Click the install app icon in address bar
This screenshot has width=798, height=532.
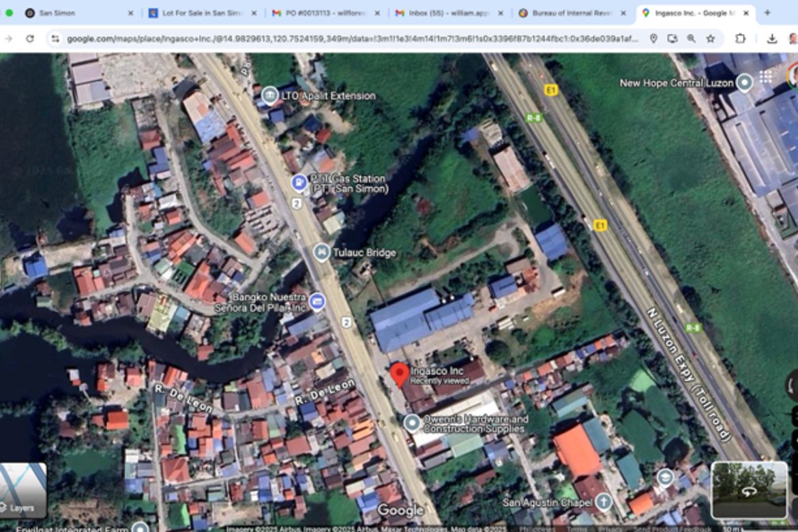(x=673, y=39)
